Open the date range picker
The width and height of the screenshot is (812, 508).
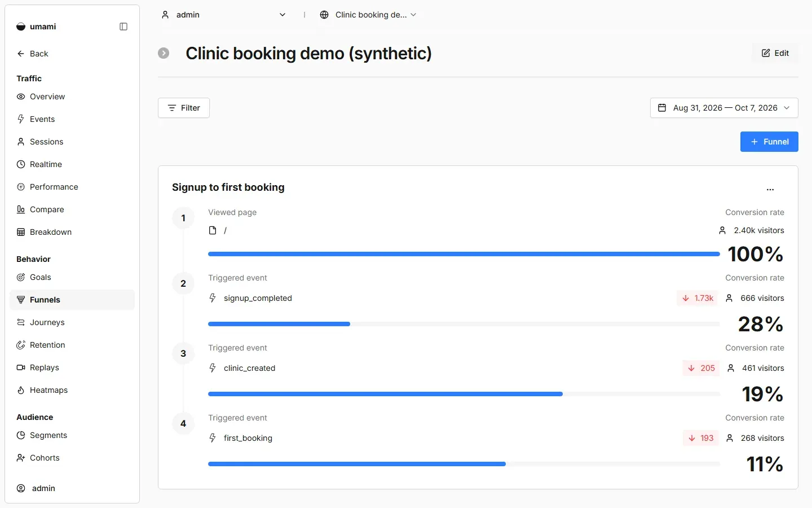pyautogui.click(x=724, y=108)
